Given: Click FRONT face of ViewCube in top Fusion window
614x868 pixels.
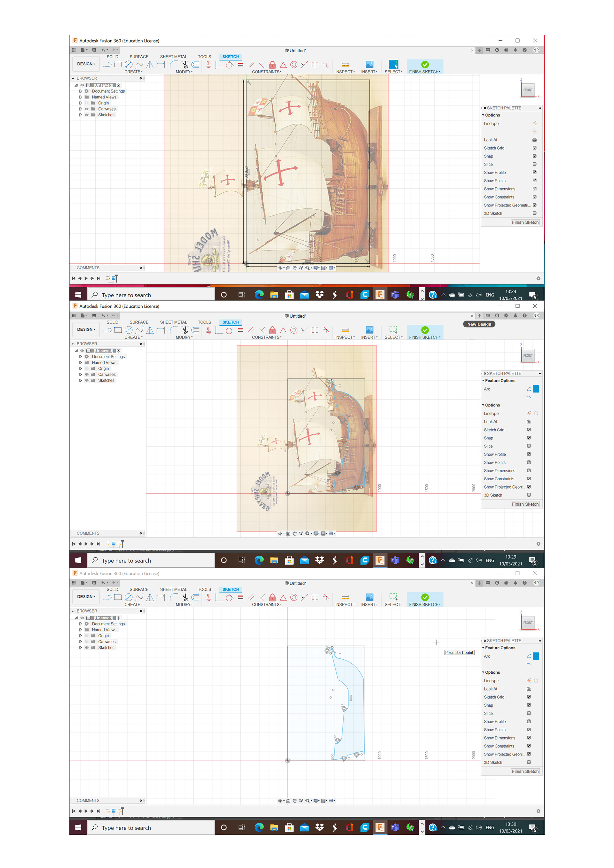Looking at the screenshot, I should click(x=528, y=90).
